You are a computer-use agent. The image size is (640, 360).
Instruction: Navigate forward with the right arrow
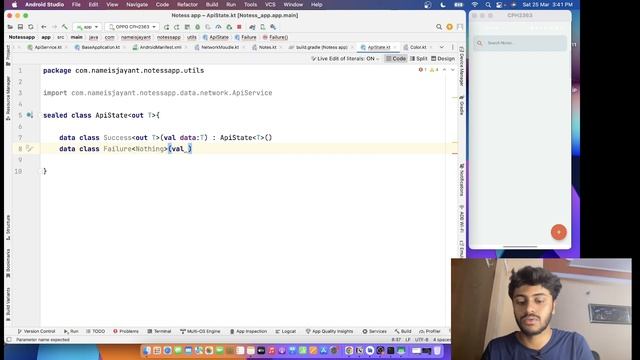(x=54, y=27)
